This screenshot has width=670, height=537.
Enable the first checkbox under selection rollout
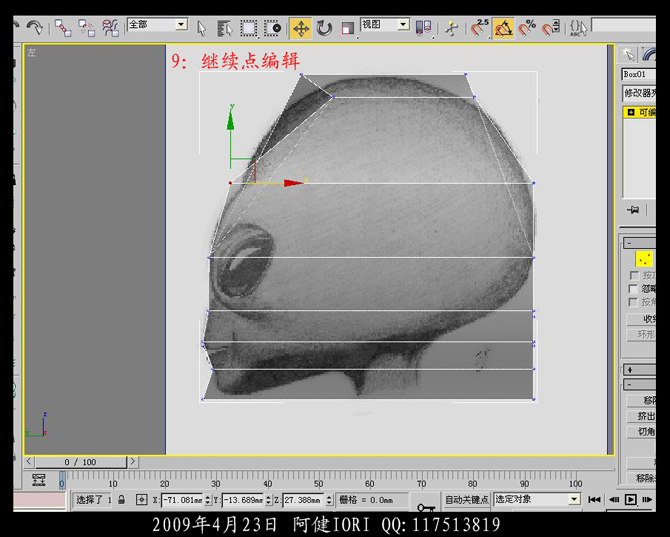pos(634,275)
